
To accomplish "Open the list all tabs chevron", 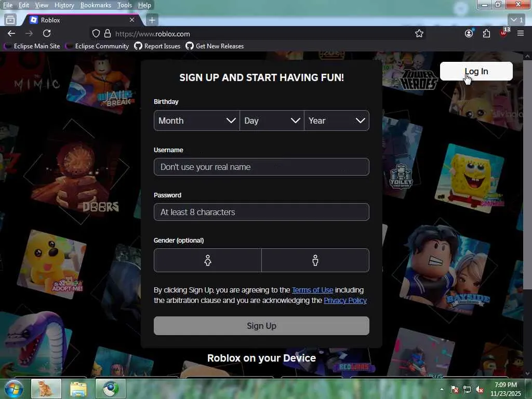I will pos(516,20).
